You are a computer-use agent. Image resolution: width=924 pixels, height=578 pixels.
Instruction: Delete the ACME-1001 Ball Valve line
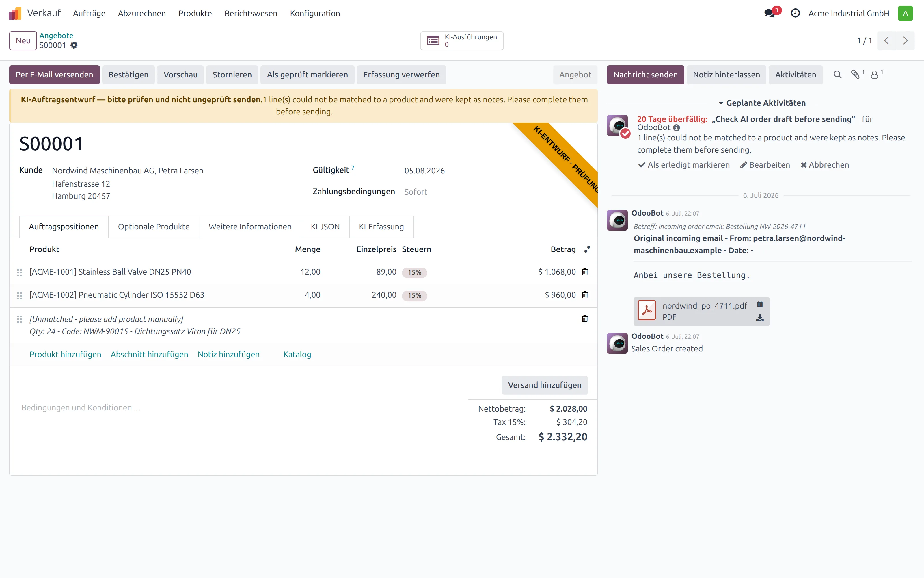pyautogui.click(x=584, y=272)
